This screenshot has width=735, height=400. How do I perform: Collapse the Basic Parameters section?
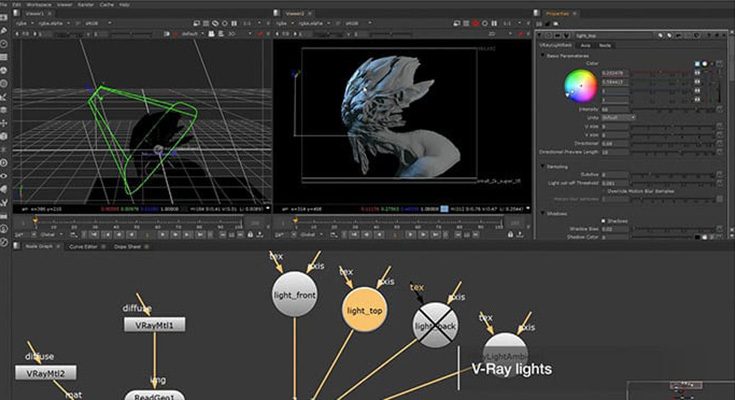point(542,55)
